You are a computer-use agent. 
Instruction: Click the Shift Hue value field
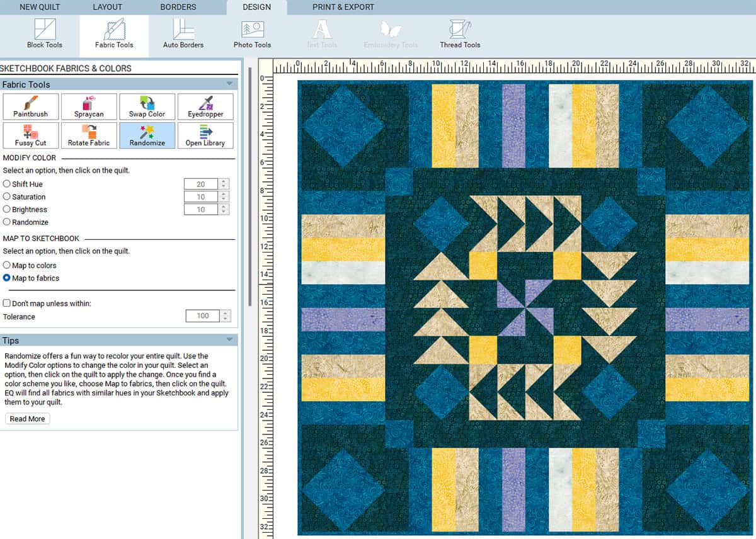pos(201,184)
